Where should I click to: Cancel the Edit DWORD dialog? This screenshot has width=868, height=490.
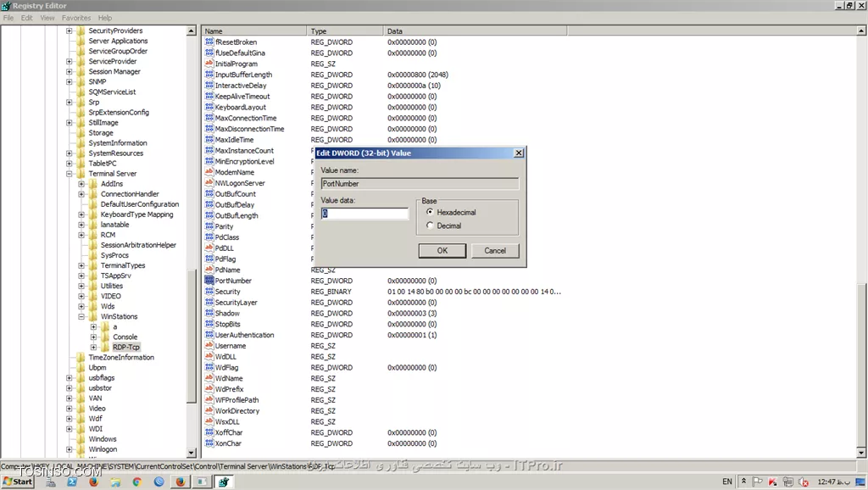tap(495, 250)
